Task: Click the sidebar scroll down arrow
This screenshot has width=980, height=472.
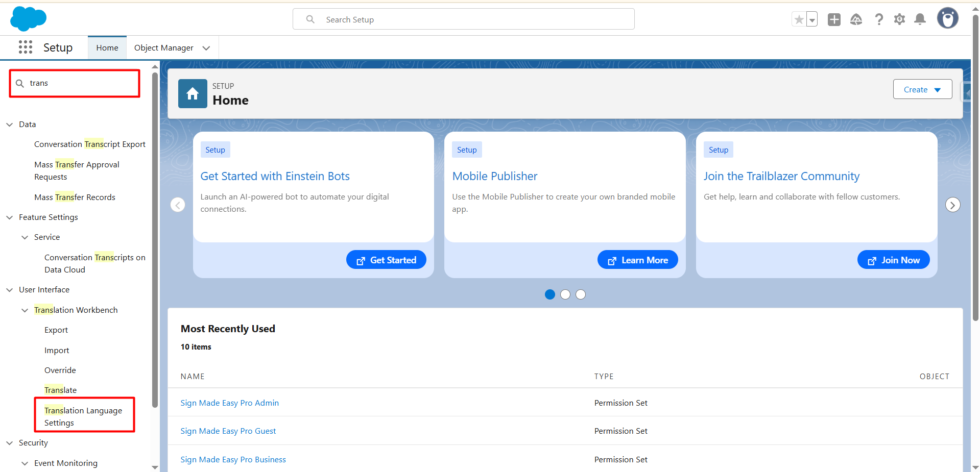Action: 155,467
